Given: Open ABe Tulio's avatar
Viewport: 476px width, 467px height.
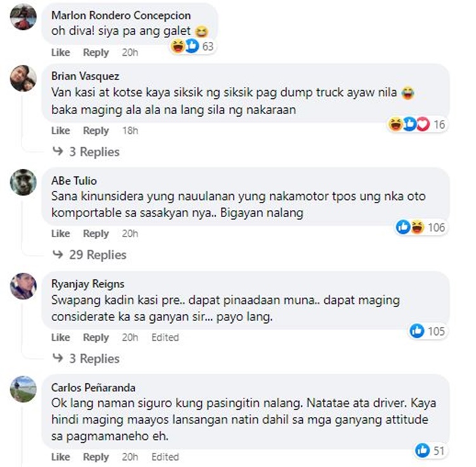Looking at the screenshot, I should click(23, 182).
